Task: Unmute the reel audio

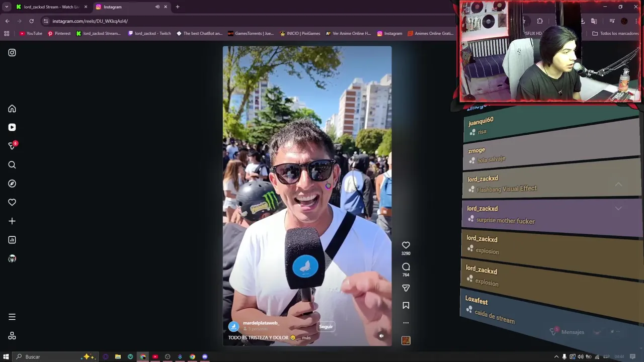Action: [381, 336]
